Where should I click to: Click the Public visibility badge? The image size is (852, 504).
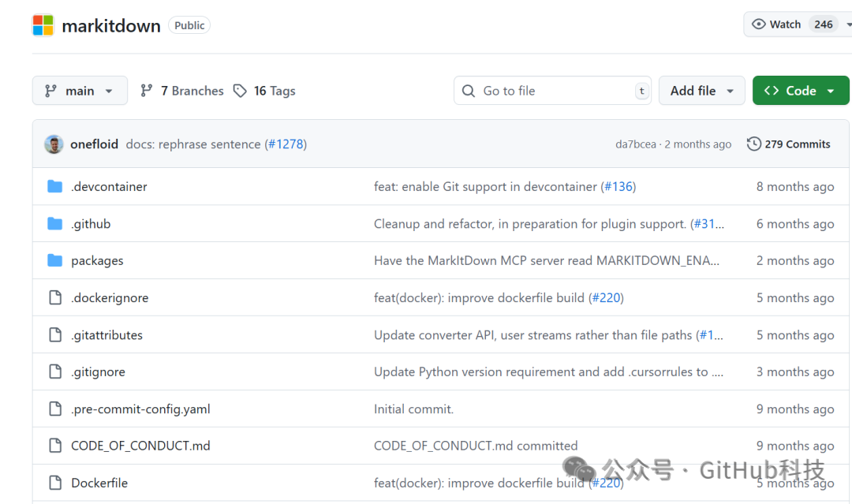189,25
